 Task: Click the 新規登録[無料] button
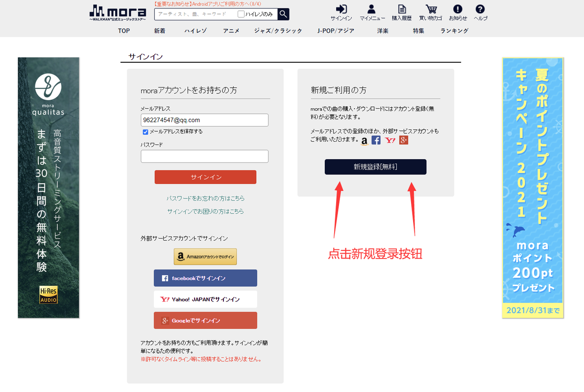click(x=375, y=167)
